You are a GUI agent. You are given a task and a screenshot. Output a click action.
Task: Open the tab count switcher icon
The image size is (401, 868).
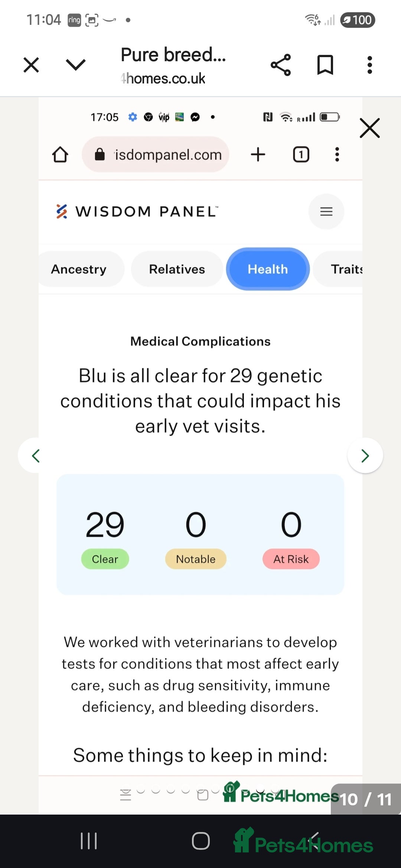pyautogui.click(x=301, y=155)
